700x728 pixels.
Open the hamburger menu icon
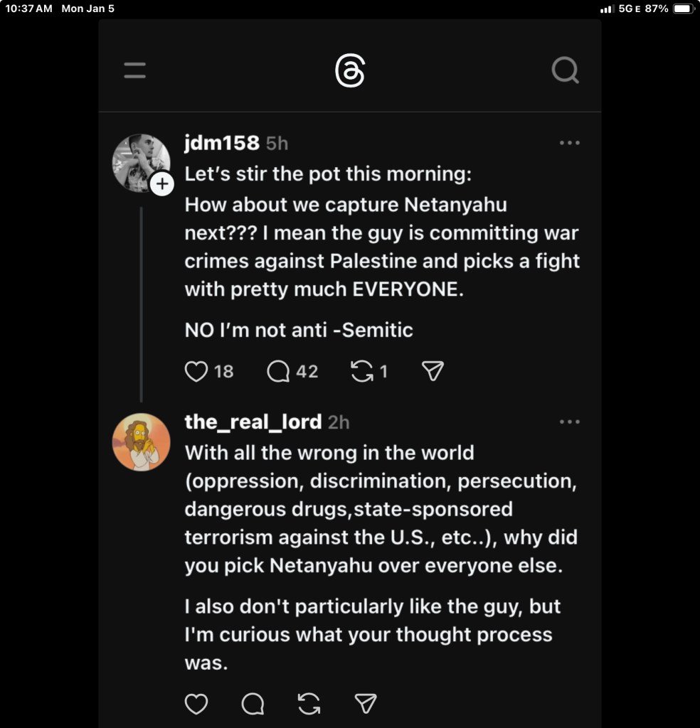(134, 70)
